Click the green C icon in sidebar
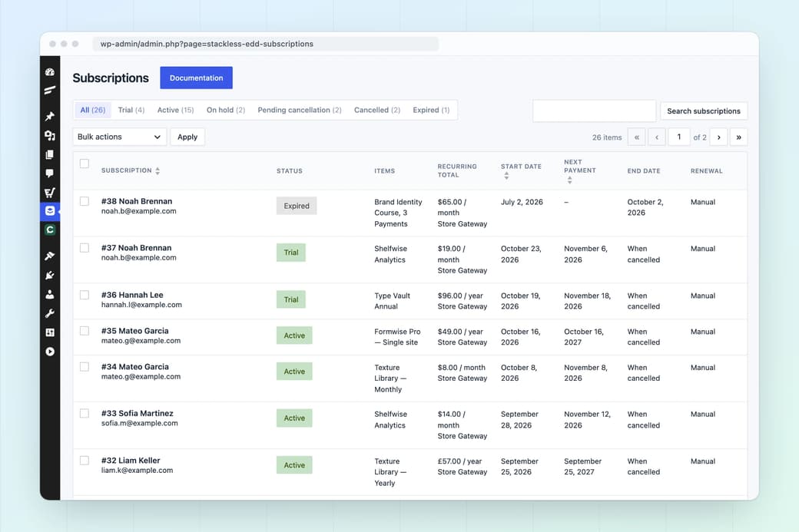This screenshot has height=532, width=799. click(x=50, y=230)
